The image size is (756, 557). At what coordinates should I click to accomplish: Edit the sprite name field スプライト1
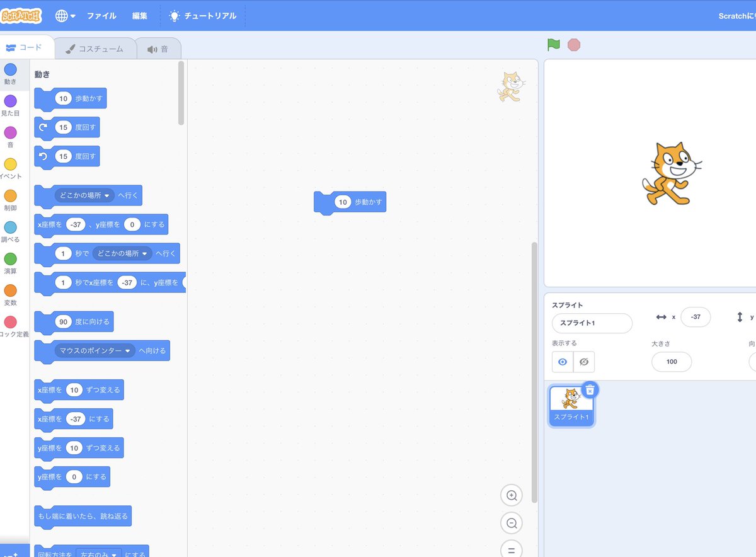tap(592, 323)
